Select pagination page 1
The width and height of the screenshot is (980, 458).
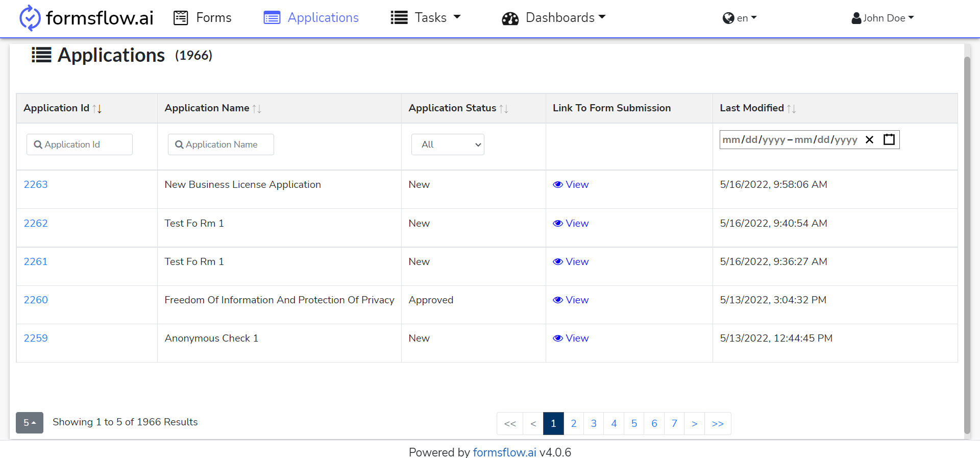tap(553, 424)
